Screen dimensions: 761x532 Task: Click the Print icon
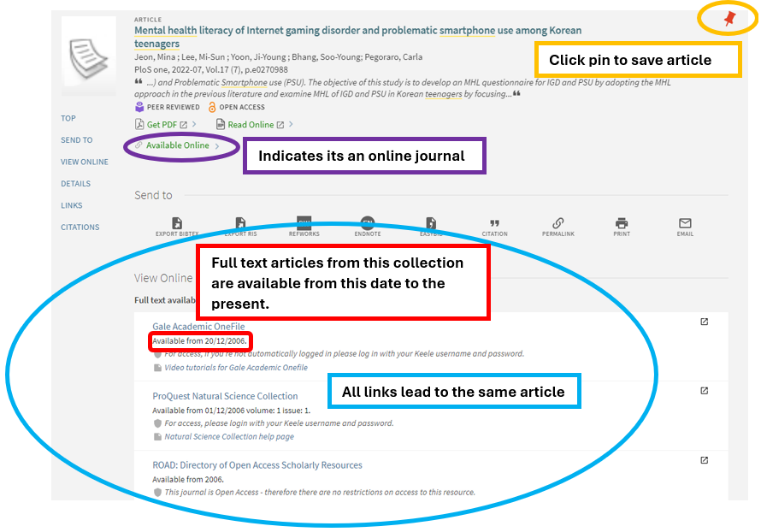coord(622,222)
